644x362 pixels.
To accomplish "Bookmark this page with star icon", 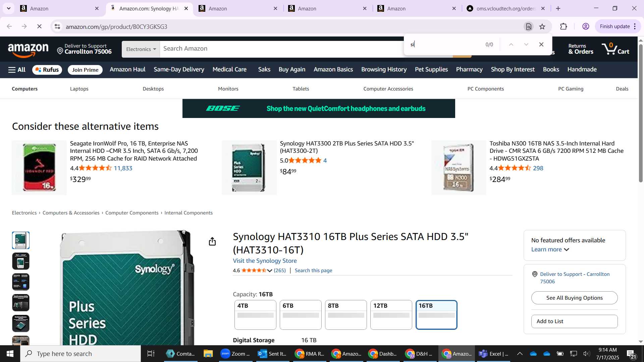I will (542, 26).
